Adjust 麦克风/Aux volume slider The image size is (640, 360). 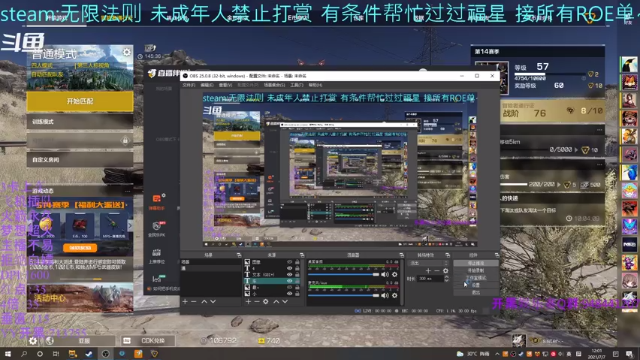(x=344, y=296)
